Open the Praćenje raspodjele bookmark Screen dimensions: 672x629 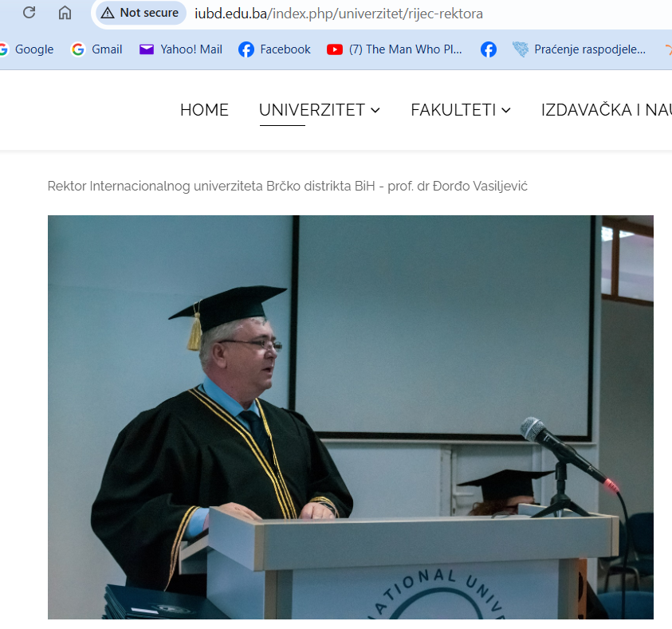(580, 49)
